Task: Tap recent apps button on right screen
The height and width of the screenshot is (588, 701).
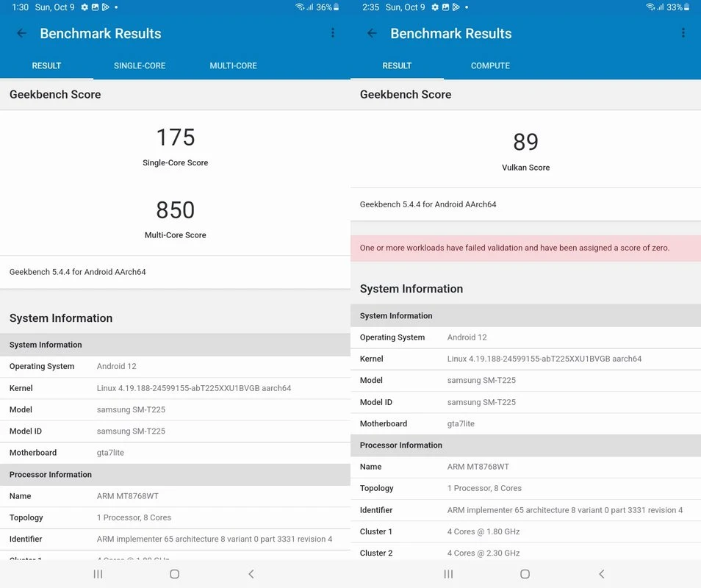Action: [448, 574]
